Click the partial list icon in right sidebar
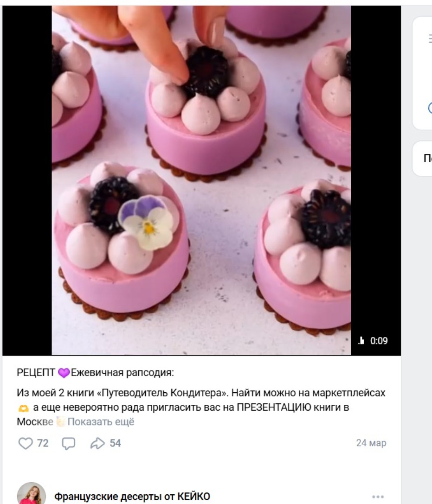Image resolution: width=432 pixels, height=504 pixels. pos(430,38)
